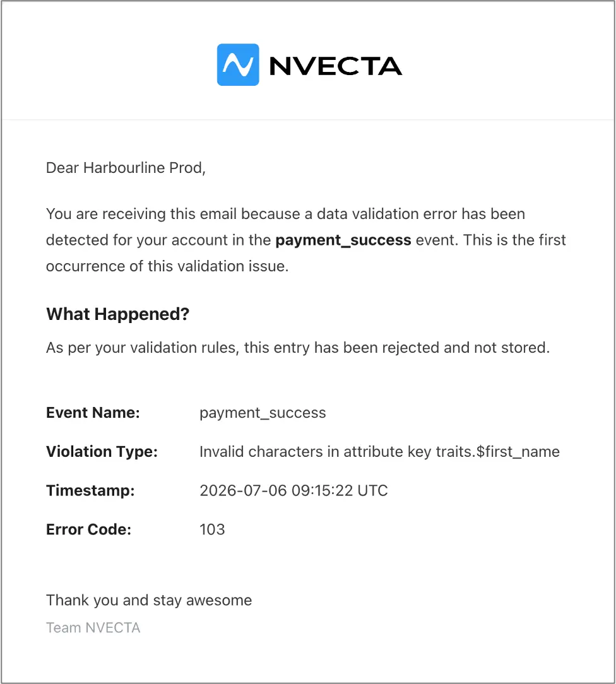Click the payment_success value beside Event Name
Image resolution: width=616 pixels, height=684 pixels.
pyautogui.click(x=263, y=413)
